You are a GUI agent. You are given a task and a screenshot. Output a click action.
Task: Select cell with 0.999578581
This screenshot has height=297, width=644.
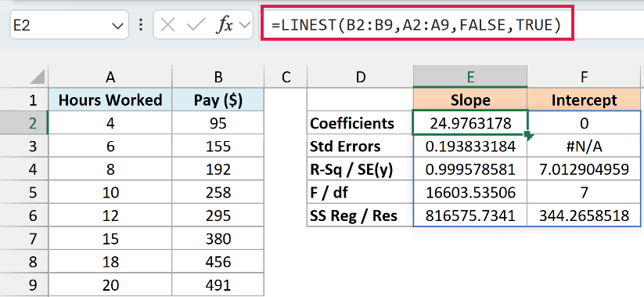pyautogui.click(x=470, y=169)
